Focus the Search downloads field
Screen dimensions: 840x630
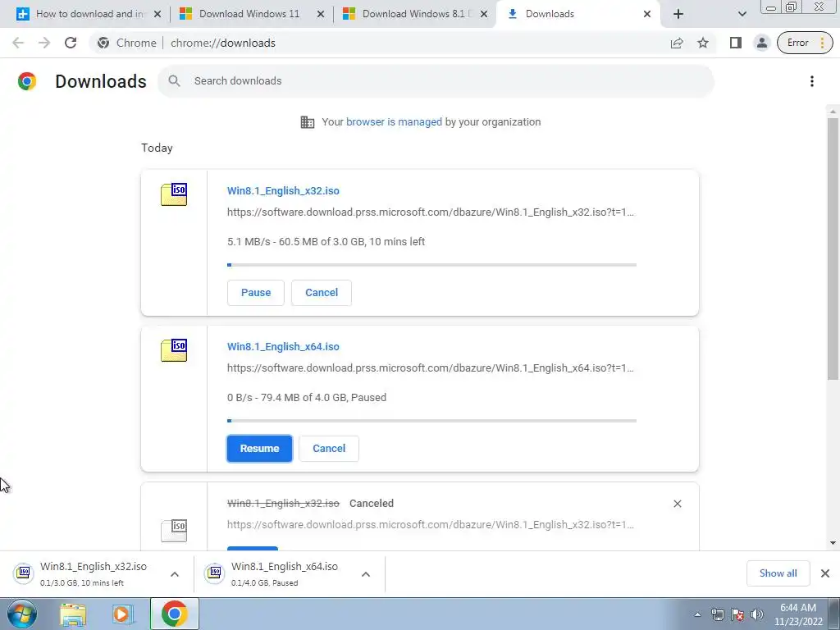tap(436, 81)
